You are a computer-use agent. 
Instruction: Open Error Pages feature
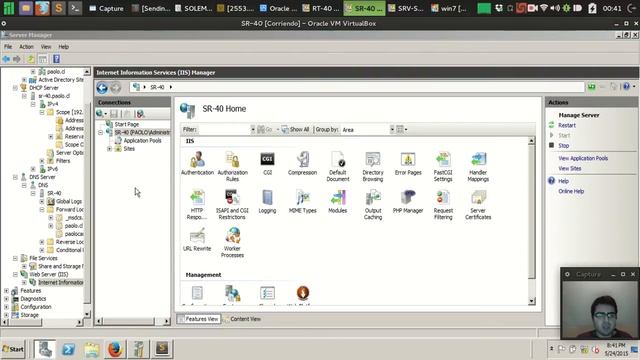click(x=408, y=163)
